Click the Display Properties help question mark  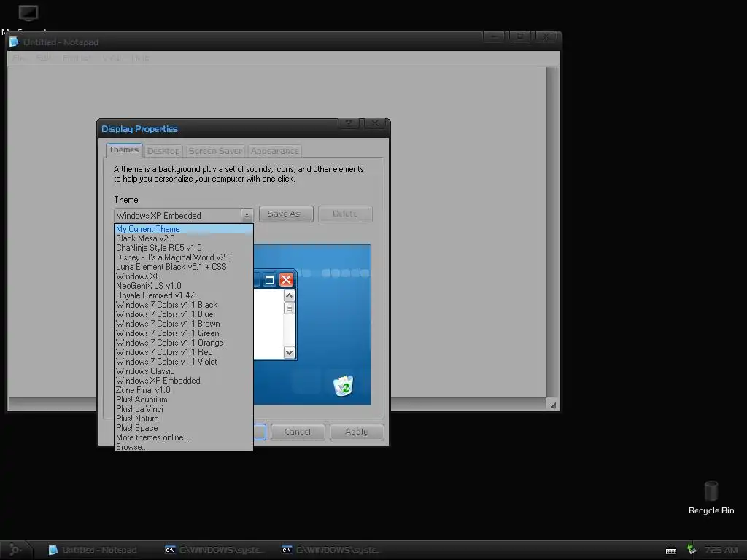pos(349,123)
